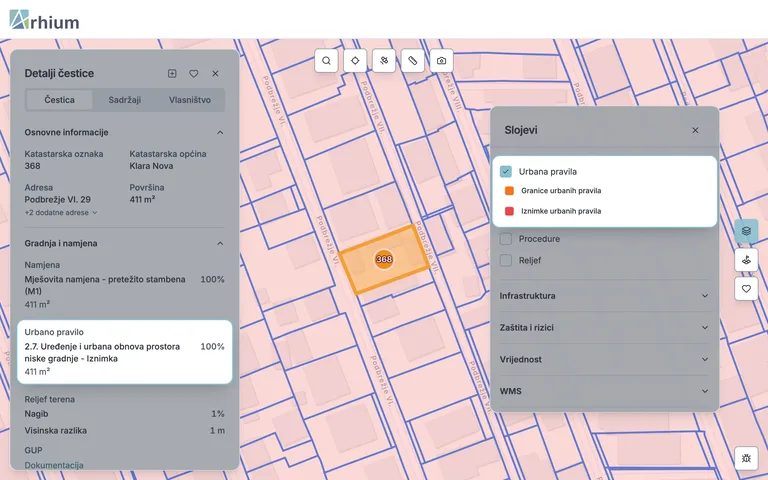Screen dimensions: 768x480
Task: Switch to the Čestica tab
Action: (59, 100)
